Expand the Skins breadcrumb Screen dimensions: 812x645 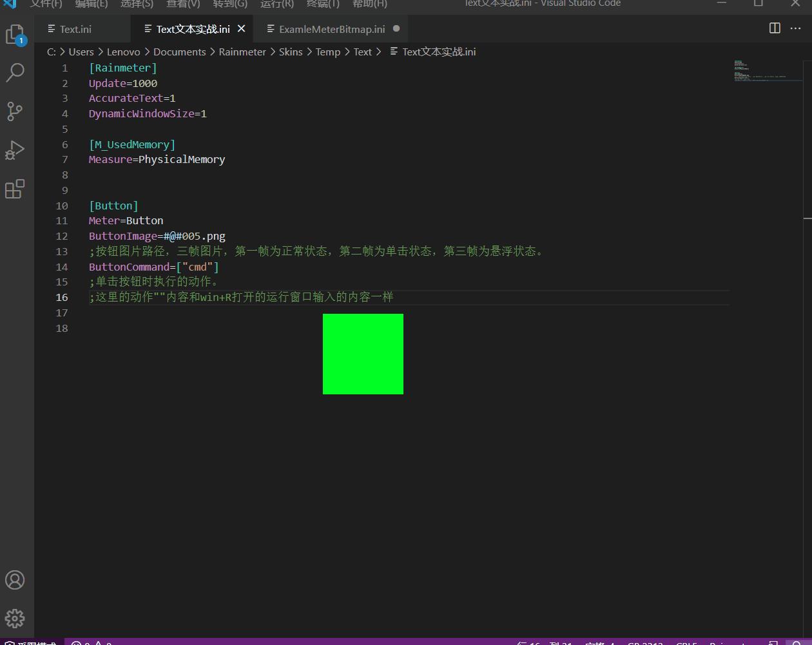291,52
